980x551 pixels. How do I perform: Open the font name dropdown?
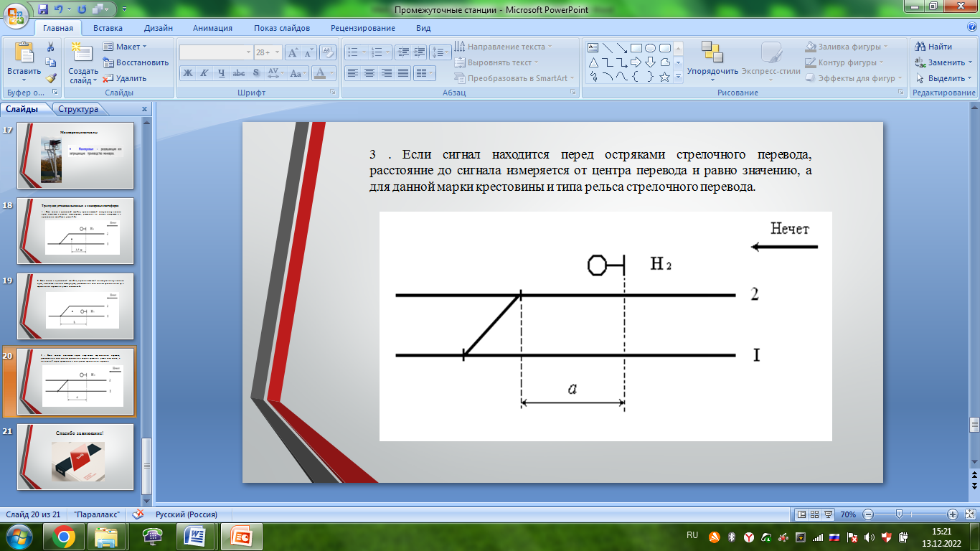249,52
